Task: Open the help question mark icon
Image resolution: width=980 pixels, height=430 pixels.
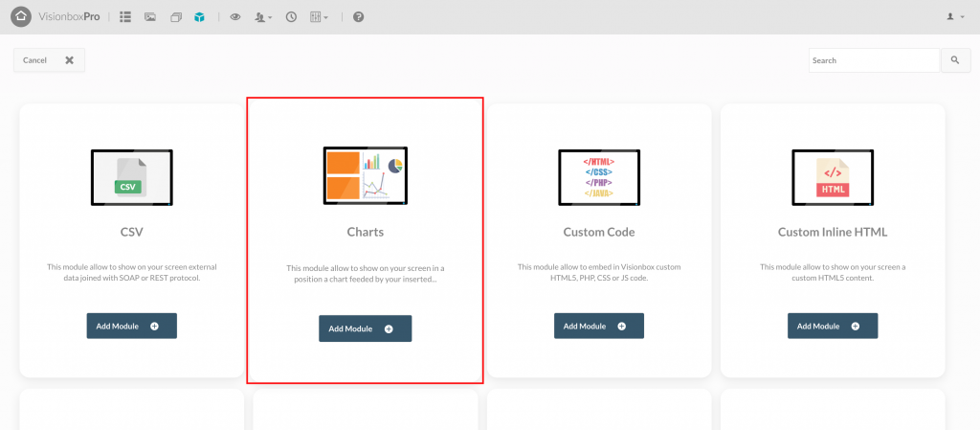Action: (x=358, y=17)
